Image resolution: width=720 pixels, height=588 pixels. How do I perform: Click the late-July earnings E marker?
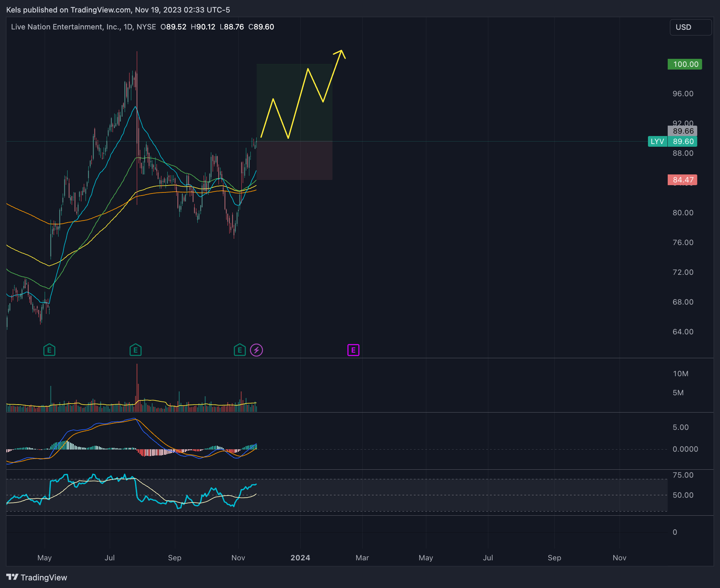(x=135, y=350)
